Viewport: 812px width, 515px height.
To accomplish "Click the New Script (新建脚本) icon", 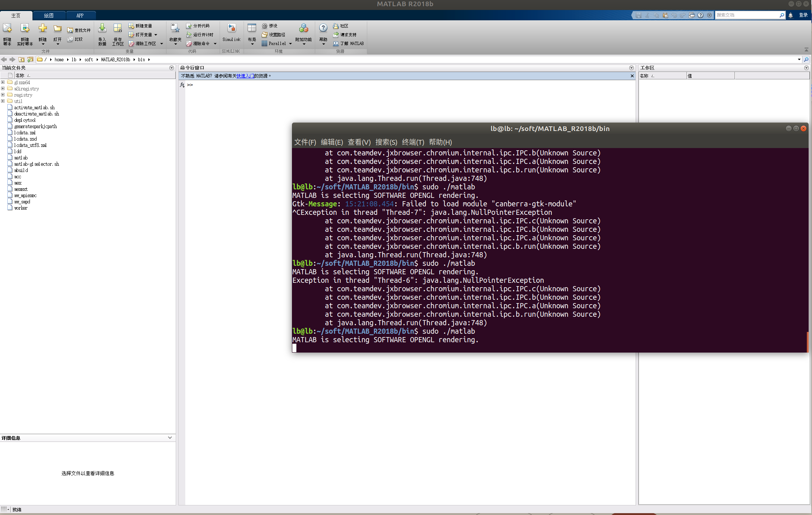I will point(7,28).
